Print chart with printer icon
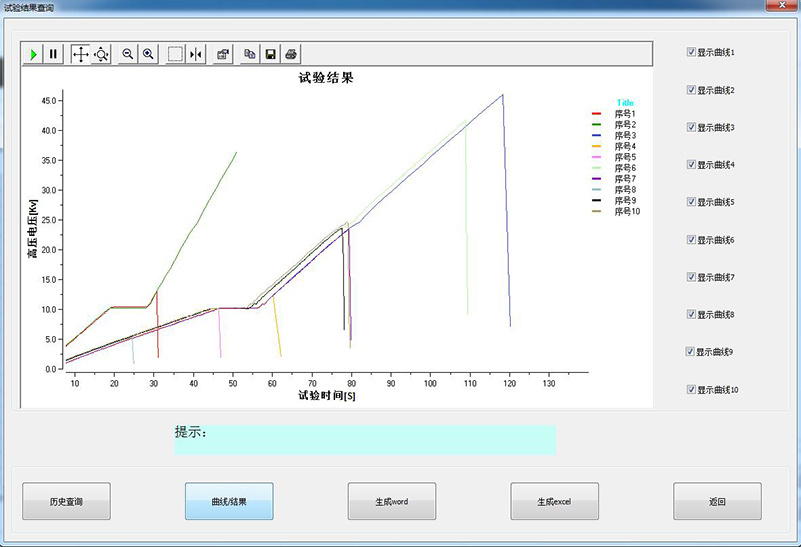The height and width of the screenshot is (547, 801). [291, 54]
